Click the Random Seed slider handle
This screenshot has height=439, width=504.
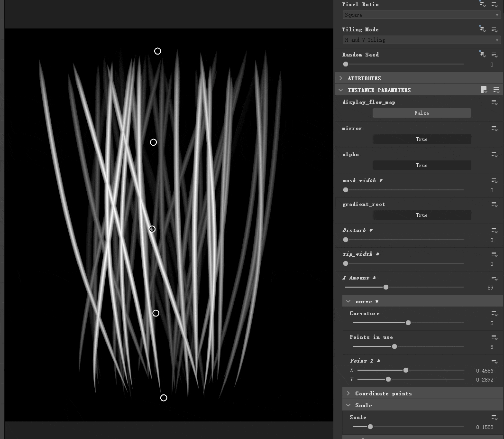click(346, 64)
